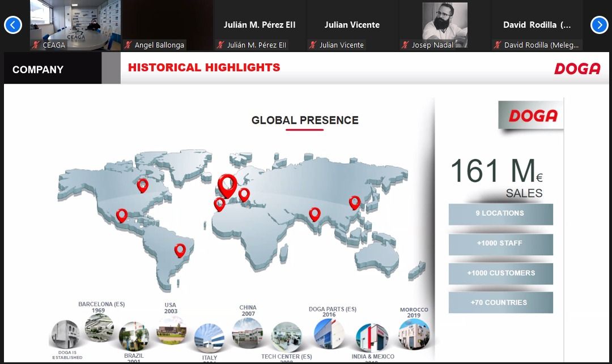Select the Angel Ballonga participant tile
Viewport: 612px width, 364px height.
click(x=167, y=25)
